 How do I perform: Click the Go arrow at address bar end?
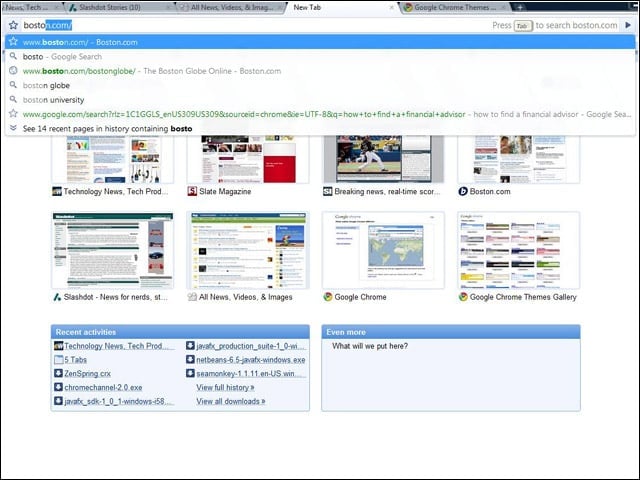tap(628, 25)
